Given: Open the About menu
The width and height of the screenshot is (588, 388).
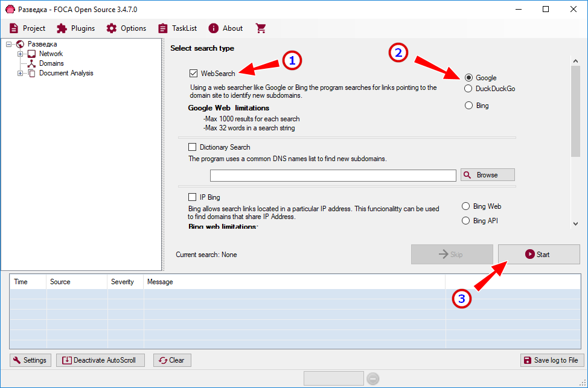Looking at the screenshot, I should [226, 28].
